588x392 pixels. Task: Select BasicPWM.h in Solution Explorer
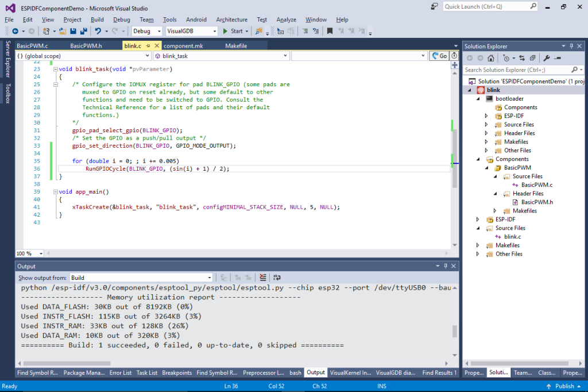pyautogui.click(x=537, y=202)
